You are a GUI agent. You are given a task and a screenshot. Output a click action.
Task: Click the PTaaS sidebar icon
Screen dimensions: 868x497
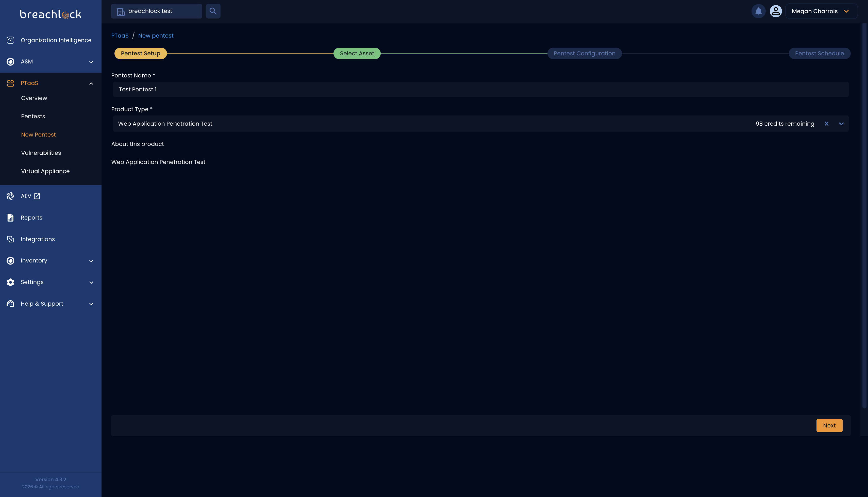point(11,83)
